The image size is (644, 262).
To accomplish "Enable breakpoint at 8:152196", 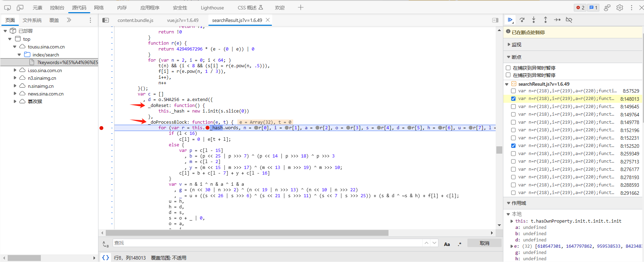I will (513, 130).
